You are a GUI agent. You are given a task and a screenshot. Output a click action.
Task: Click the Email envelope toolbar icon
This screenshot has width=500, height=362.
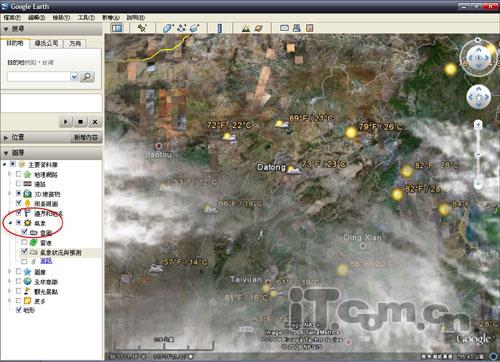pyautogui.click(x=284, y=28)
